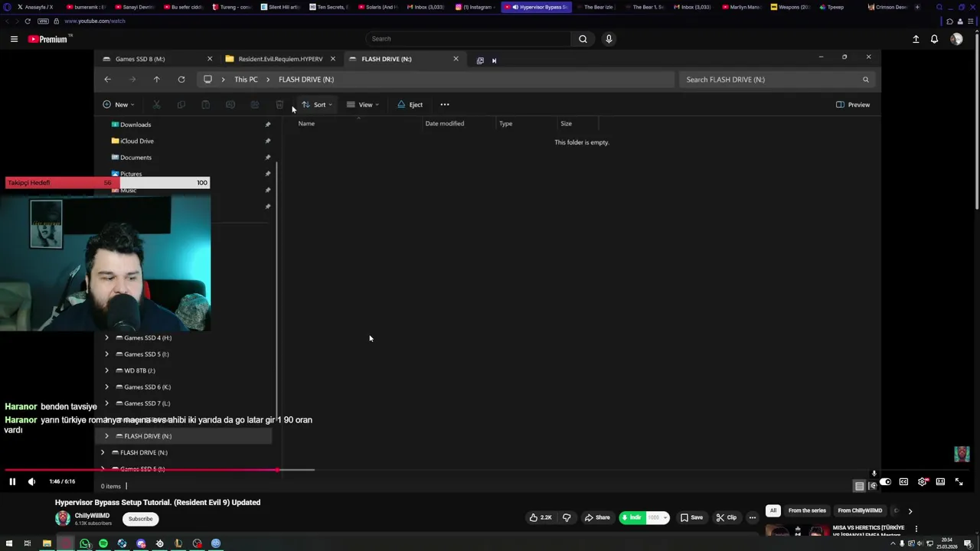Click the search icon in Explorer search box

tap(866, 80)
